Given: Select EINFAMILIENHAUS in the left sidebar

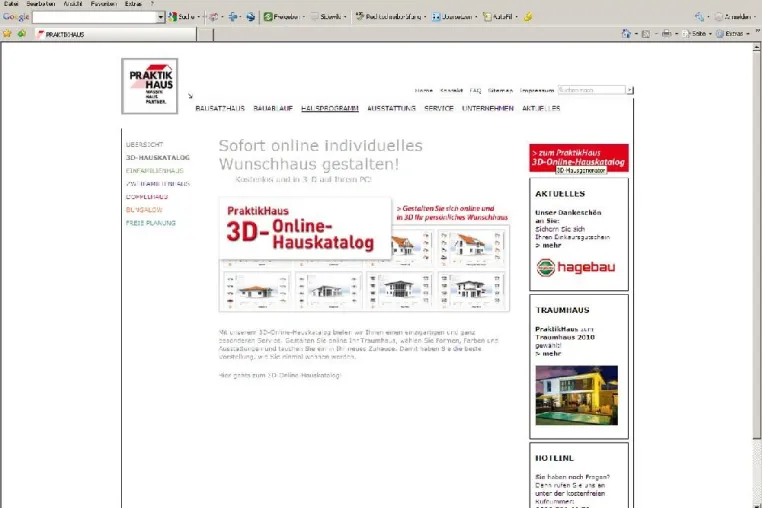Looking at the screenshot, I should (155, 171).
